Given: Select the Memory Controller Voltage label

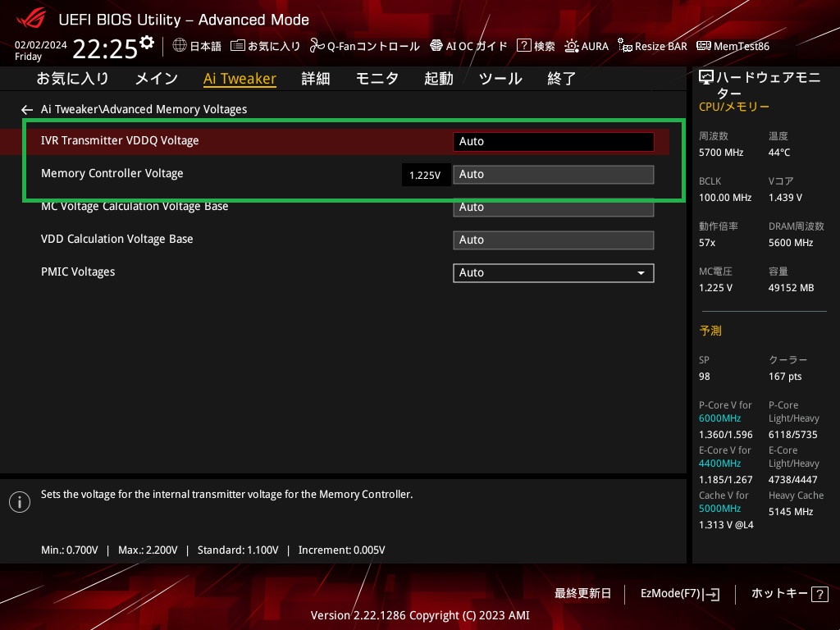Looking at the screenshot, I should point(112,174).
